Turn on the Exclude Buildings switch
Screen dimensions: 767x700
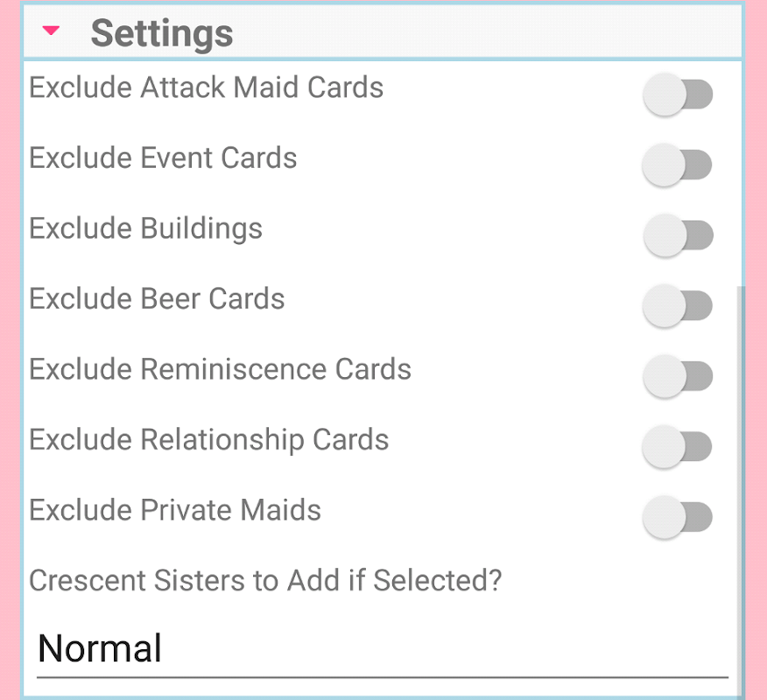pos(678,235)
